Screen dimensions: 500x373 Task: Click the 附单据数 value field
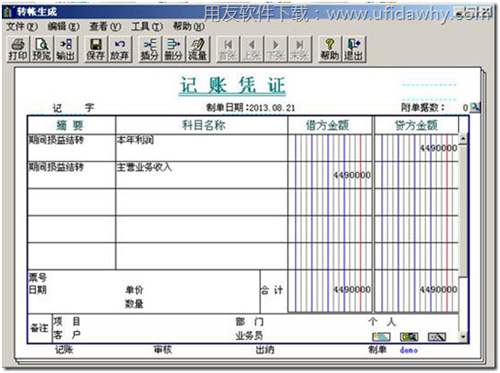pos(465,108)
